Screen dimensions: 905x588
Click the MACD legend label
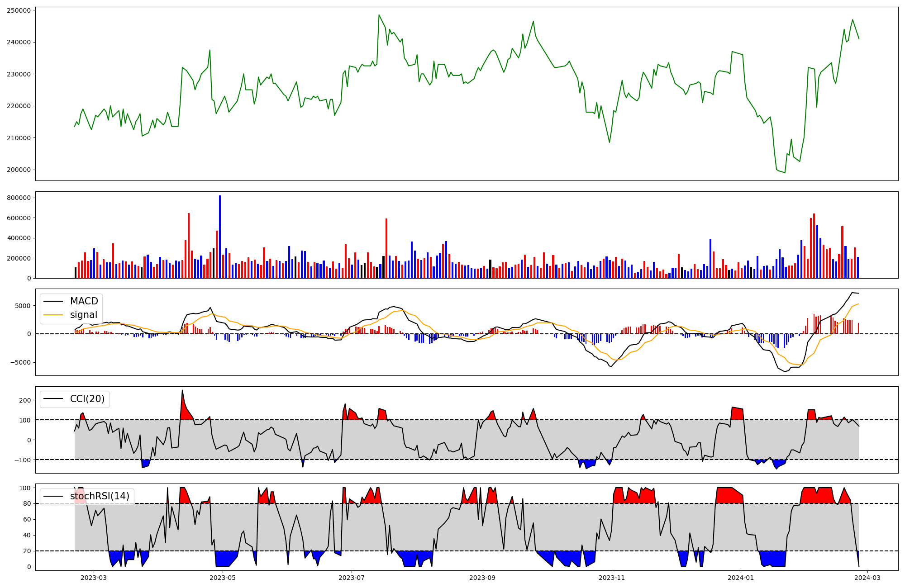[x=84, y=301]
